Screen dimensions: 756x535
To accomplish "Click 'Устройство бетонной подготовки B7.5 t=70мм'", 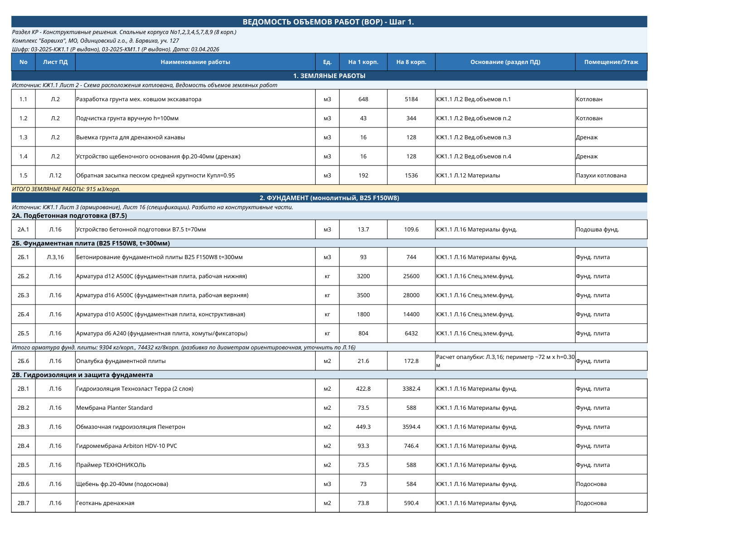I will pyautogui.click(x=195, y=229).
